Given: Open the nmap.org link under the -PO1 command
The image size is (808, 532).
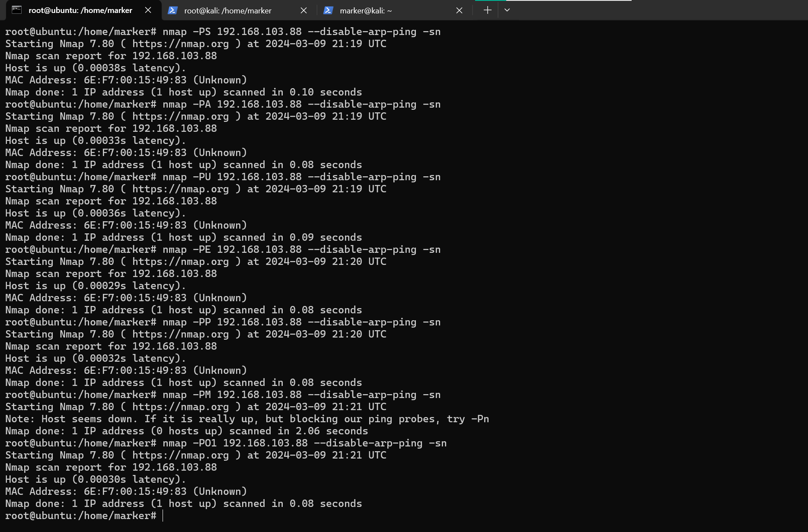Looking at the screenshot, I should point(180,455).
